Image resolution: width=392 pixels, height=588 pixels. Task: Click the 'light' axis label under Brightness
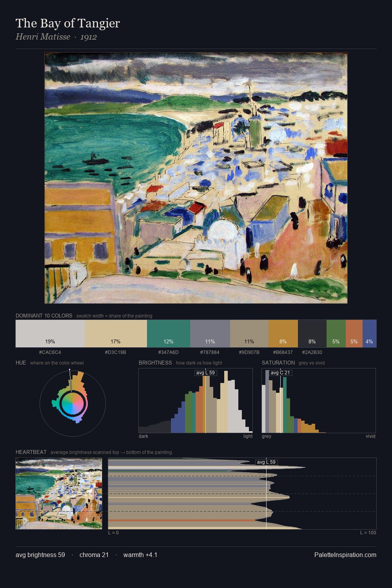pos(248,436)
